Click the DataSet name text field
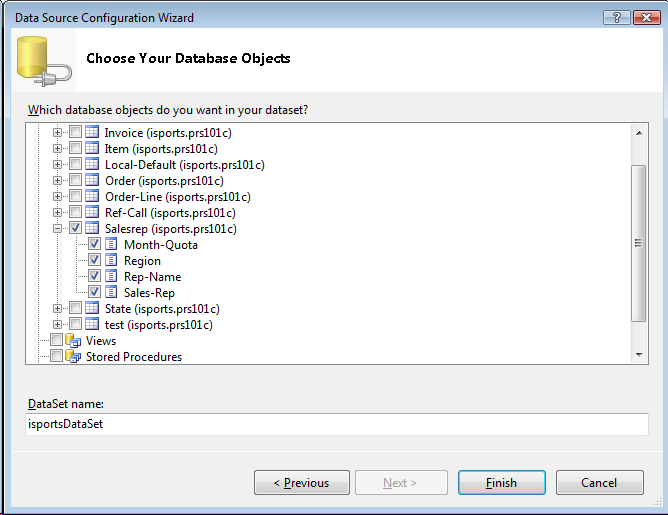The height and width of the screenshot is (515, 668). 338,424
